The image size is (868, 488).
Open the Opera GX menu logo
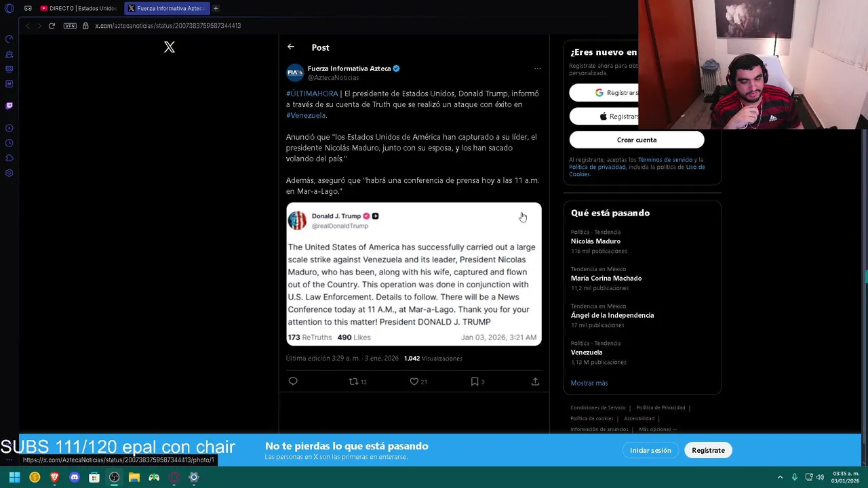[x=9, y=8]
